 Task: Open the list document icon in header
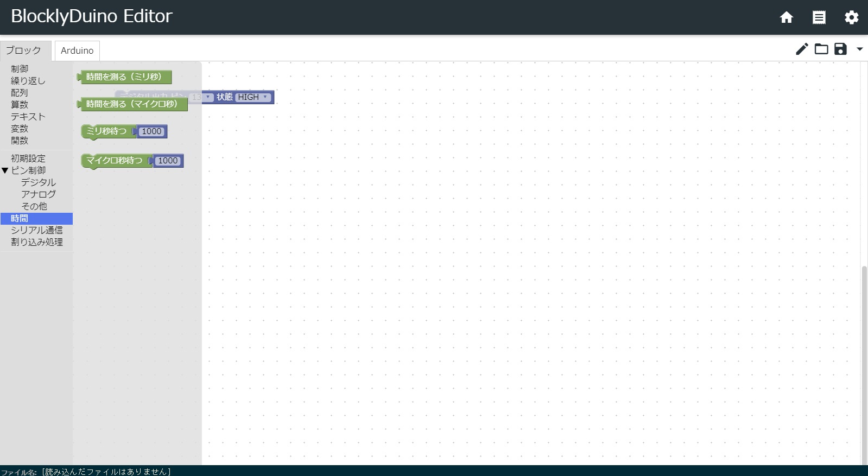coord(819,17)
